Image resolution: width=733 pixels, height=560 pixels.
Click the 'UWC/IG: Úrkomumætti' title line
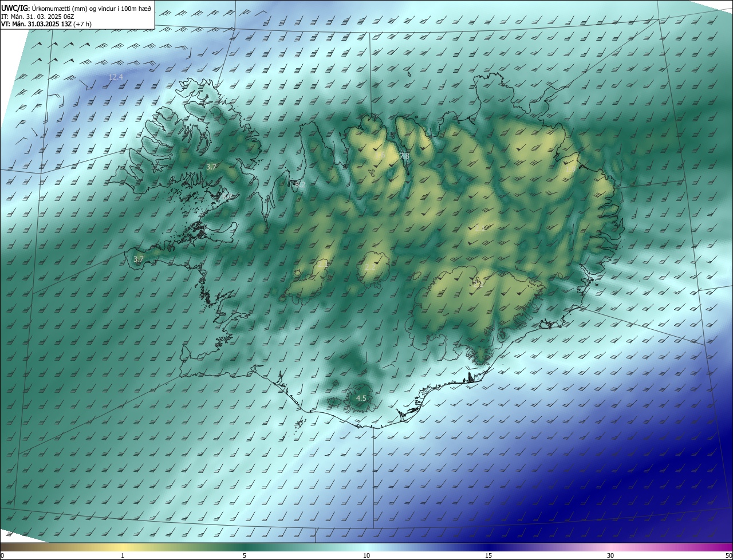pos(76,7)
